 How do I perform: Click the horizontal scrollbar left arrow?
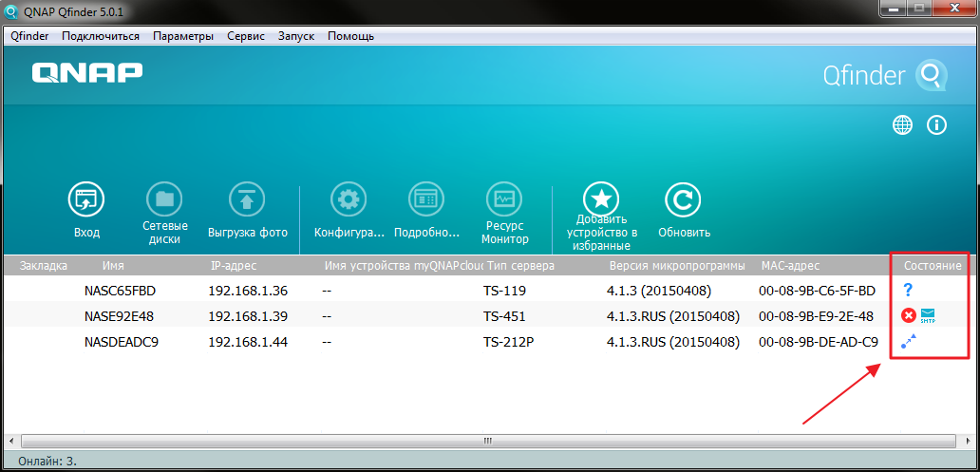pos(11,441)
